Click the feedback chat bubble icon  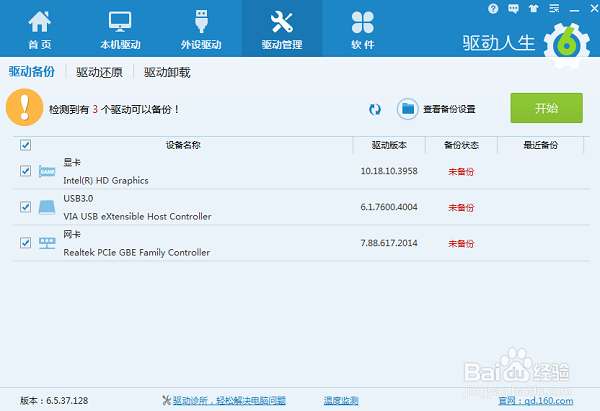tap(511, 8)
